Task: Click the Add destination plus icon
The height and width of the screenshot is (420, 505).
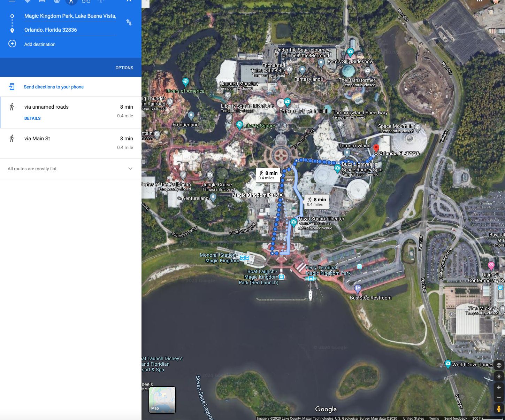Action: point(12,44)
